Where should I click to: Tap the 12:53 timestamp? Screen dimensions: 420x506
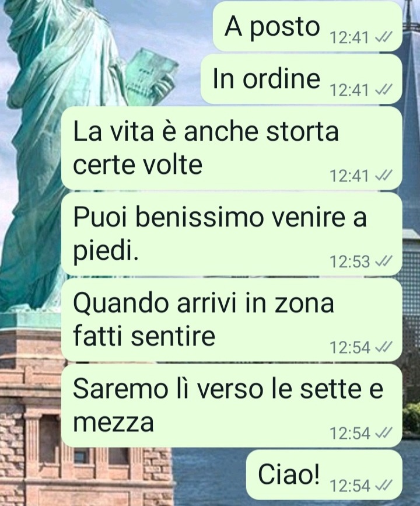(349, 261)
